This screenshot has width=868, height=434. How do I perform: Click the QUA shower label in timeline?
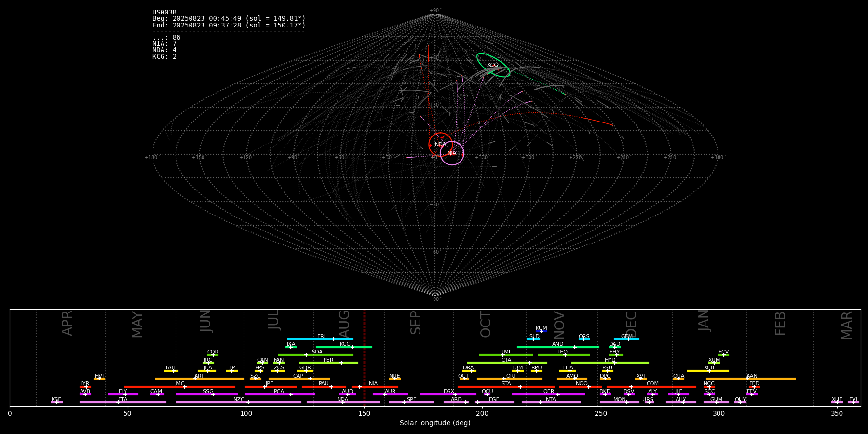(x=678, y=376)
